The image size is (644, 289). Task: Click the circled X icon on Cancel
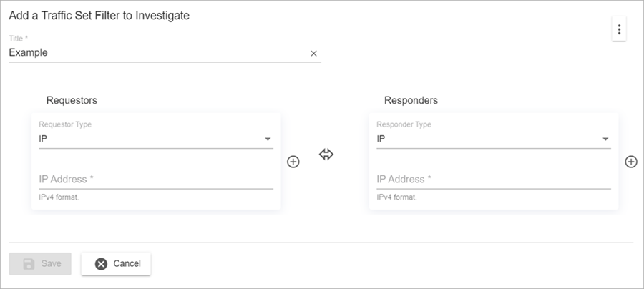pyautogui.click(x=101, y=264)
